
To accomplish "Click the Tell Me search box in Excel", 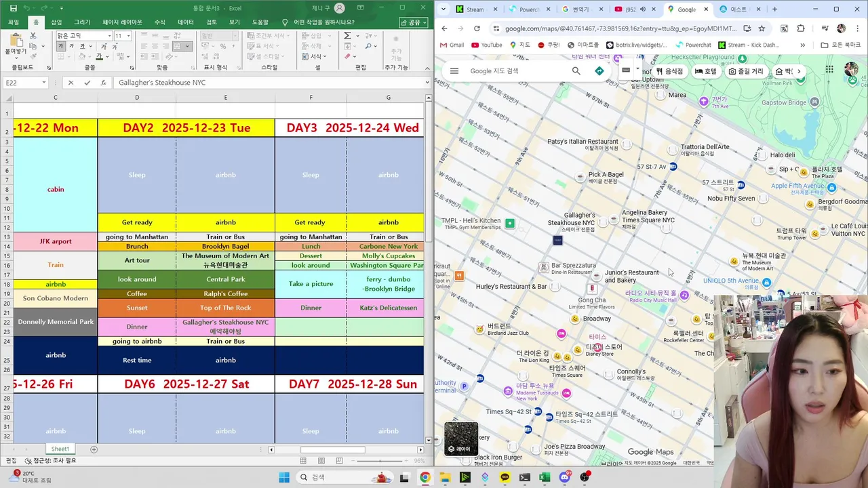I will click(319, 22).
